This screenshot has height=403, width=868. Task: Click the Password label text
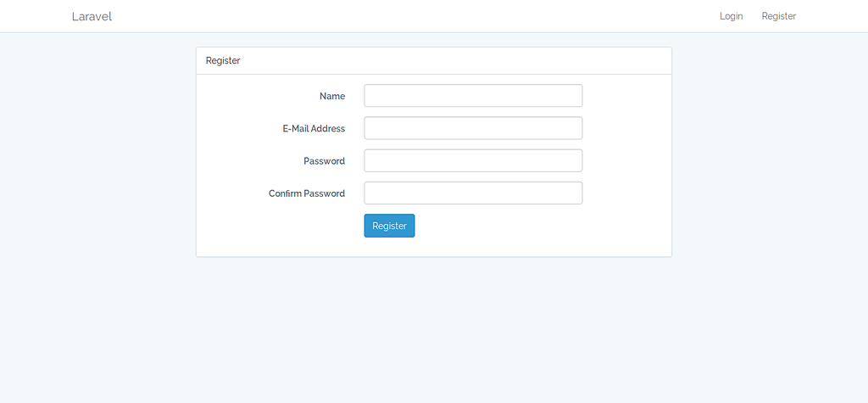[325, 161]
